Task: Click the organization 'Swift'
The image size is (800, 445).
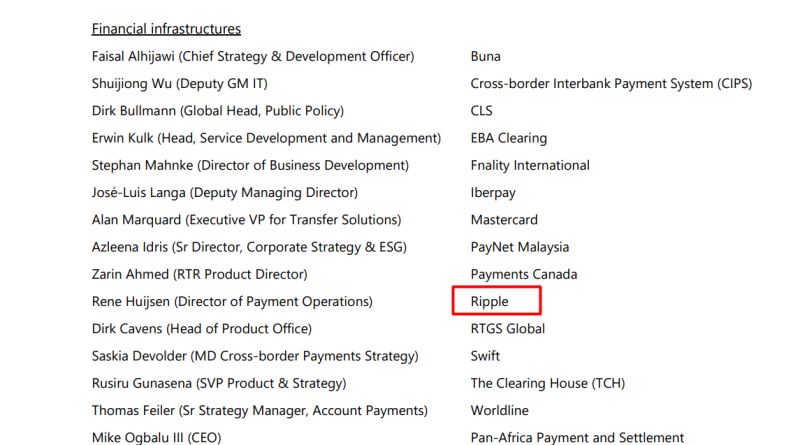Action: tap(485, 356)
